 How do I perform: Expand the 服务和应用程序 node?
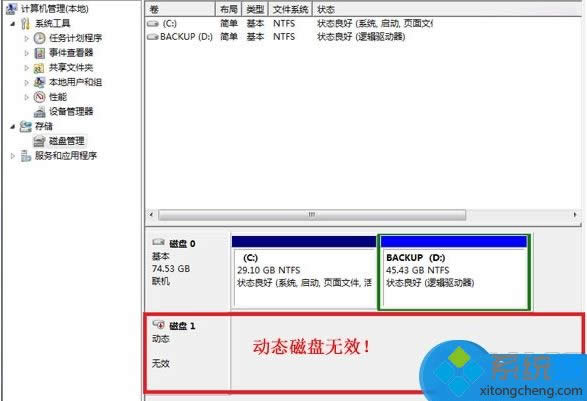pyautogui.click(x=13, y=156)
